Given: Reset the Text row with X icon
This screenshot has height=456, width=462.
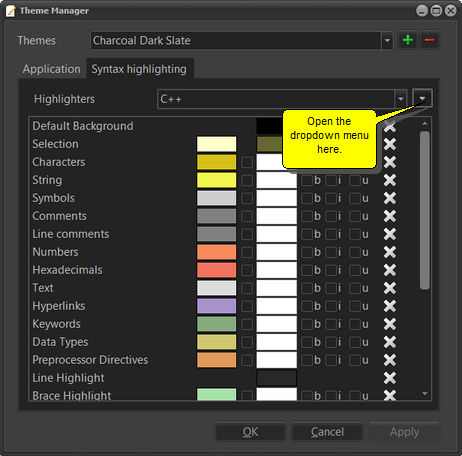Looking at the screenshot, I should coord(390,288).
